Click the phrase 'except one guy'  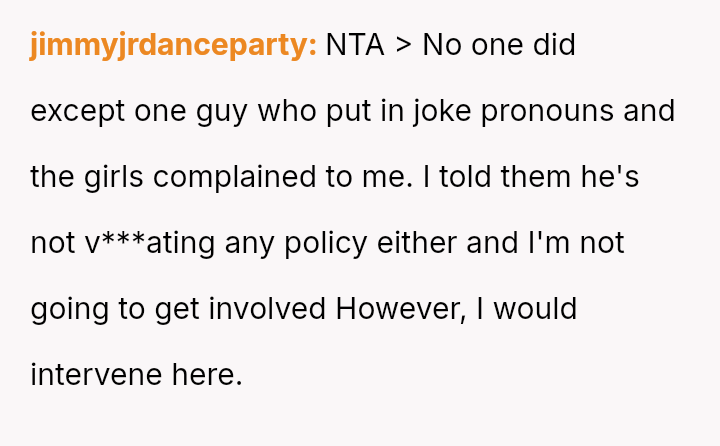pos(138,111)
